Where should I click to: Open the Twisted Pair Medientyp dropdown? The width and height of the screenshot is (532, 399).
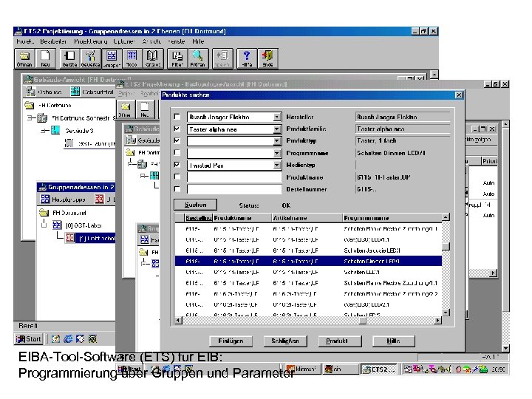[277, 166]
